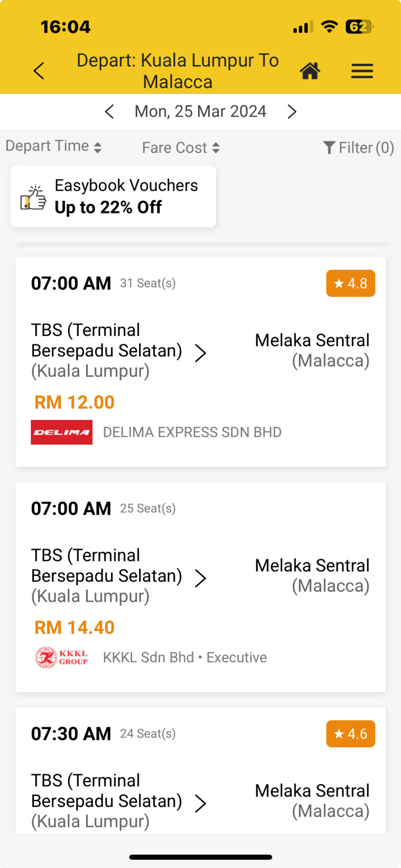The image size is (401, 868).
Task: Open the Filter (0) options
Action: 358,148
